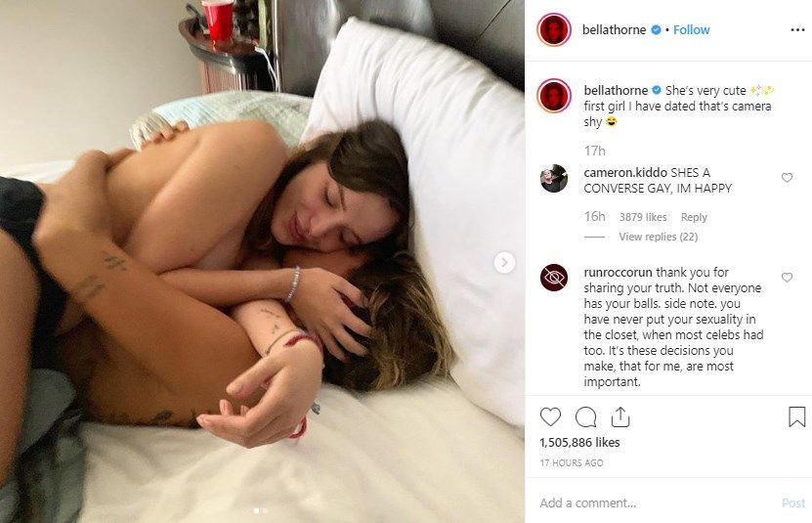This screenshot has width=812, height=523.
Task: Open the bellathorne header profile picture
Action: (554, 29)
